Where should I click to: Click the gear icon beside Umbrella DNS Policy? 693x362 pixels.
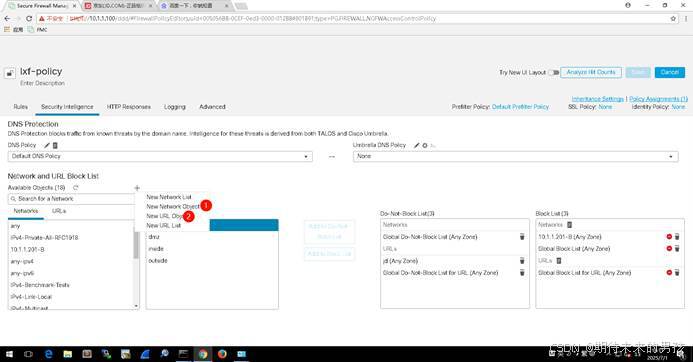(425, 145)
